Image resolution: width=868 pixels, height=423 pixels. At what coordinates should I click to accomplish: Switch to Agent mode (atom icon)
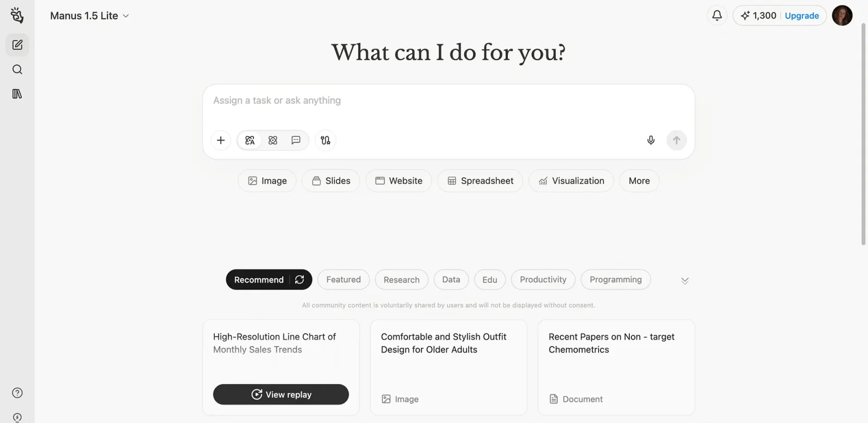[x=273, y=140]
